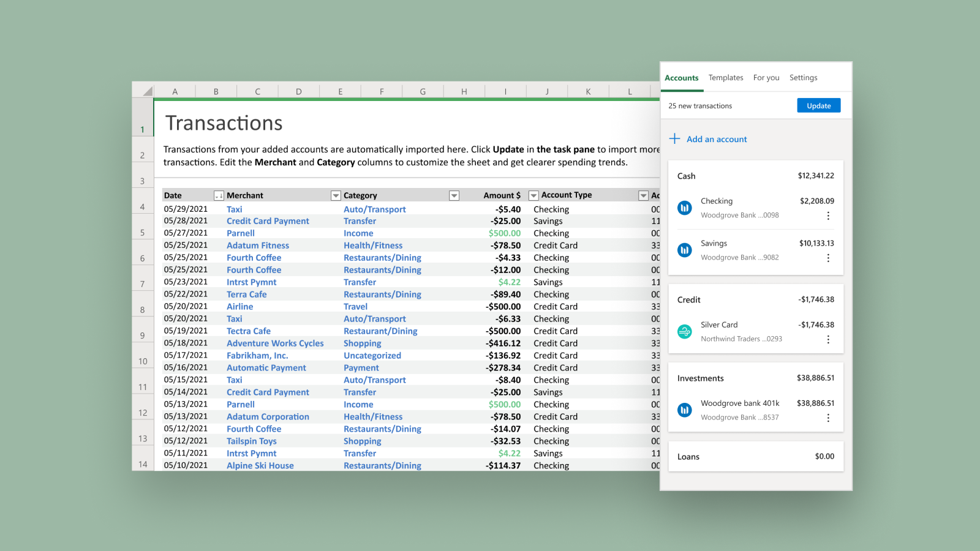Screen dimensions: 980x551
Task: Click the Woodgrove Bank icon for Checking
Action: (x=685, y=208)
